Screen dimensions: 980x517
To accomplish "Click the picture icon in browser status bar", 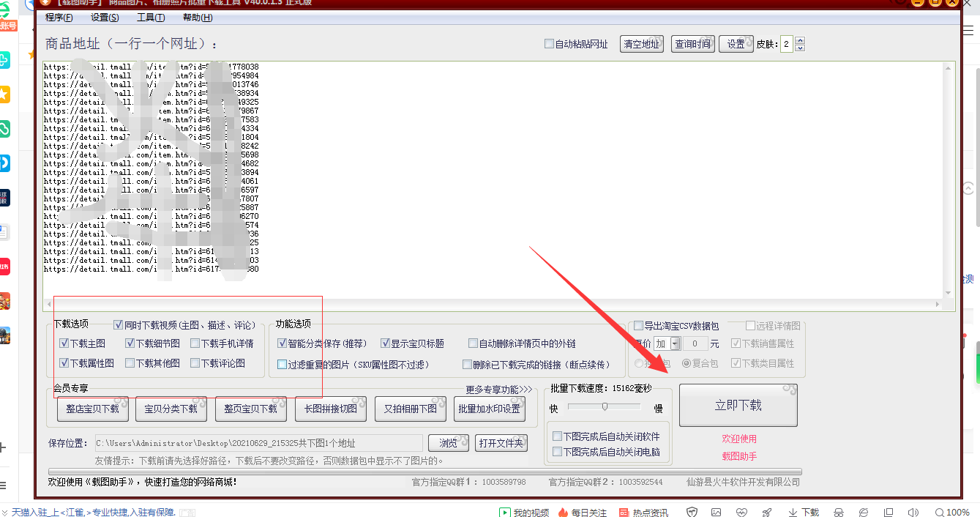I will coord(717,513).
